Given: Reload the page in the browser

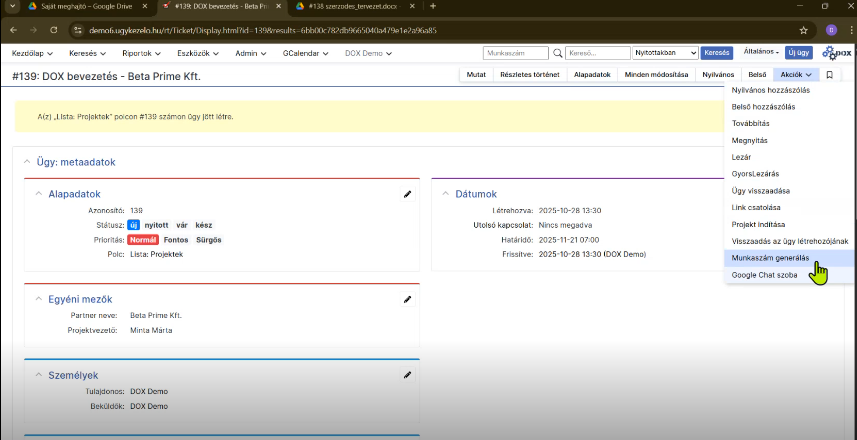Looking at the screenshot, I should tap(54, 30).
